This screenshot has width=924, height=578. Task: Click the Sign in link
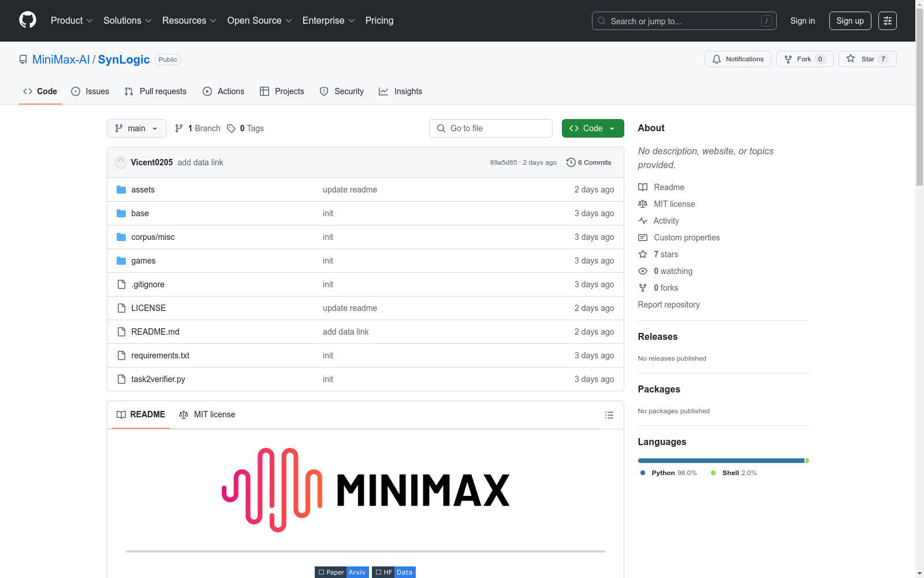pyautogui.click(x=803, y=21)
